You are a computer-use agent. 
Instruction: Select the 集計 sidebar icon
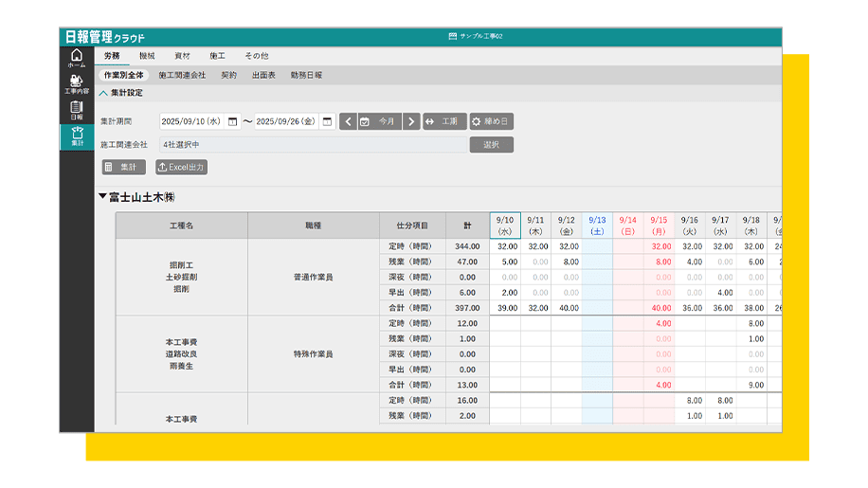(x=77, y=136)
